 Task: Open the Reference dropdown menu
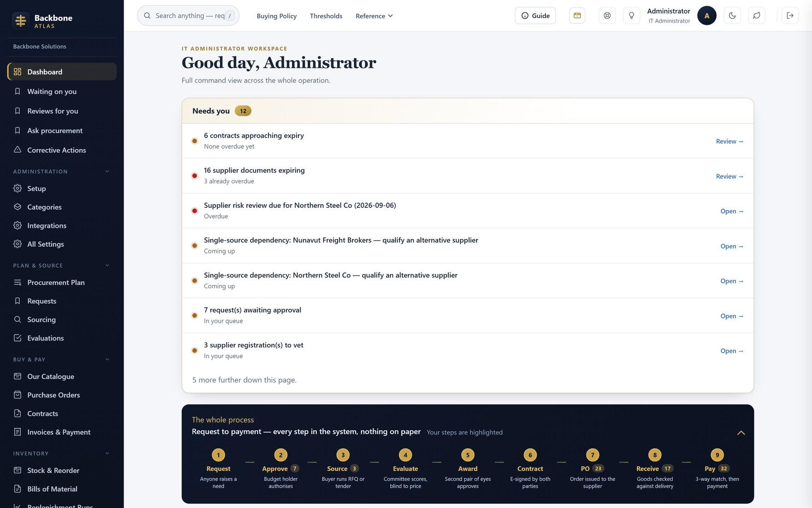374,16
